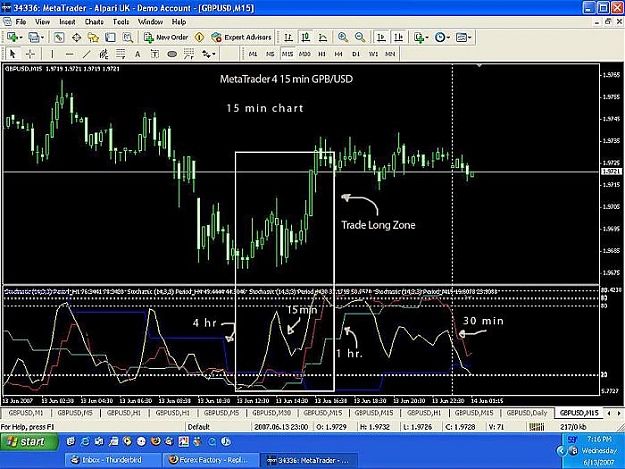This screenshot has height=469, width=625.
Task: Toggle the MN timeframe button
Action: tap(390, 54)
